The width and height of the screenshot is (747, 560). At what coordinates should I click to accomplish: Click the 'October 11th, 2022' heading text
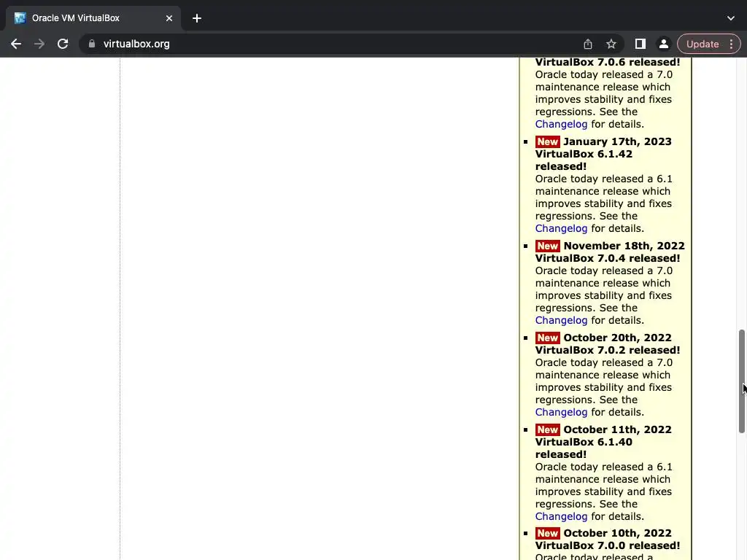tap(617, 430)
